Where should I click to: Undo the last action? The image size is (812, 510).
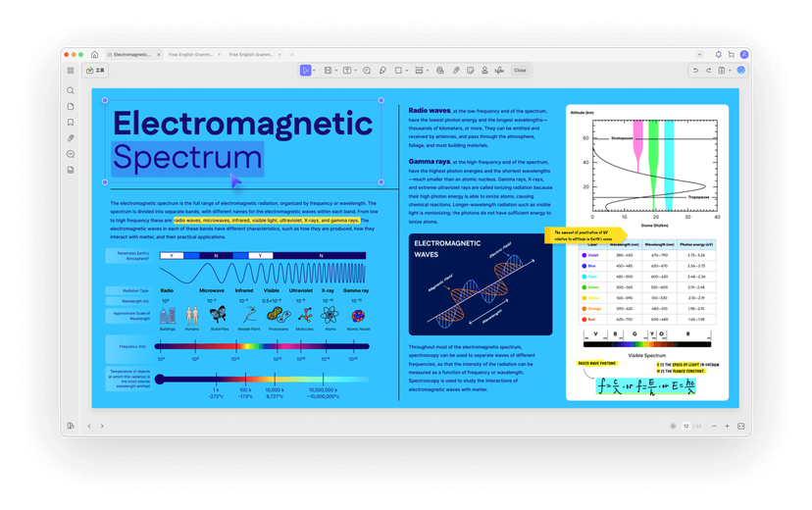click(695, 71)
